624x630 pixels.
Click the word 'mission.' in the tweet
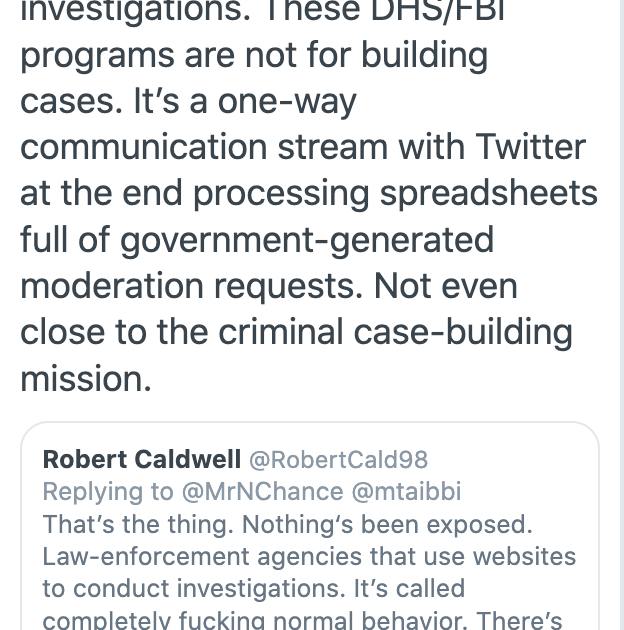[x=86, y=378]
